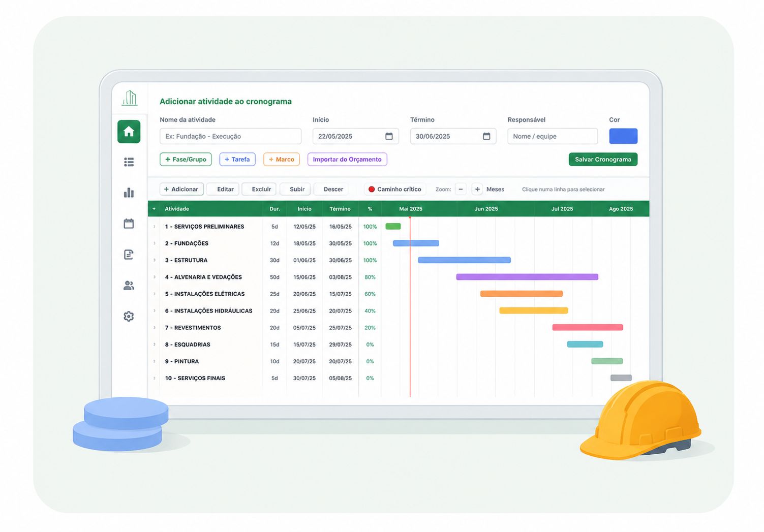764x532 pixels.
Task: Click start date 25/06/25 cell
Action: 304,310
